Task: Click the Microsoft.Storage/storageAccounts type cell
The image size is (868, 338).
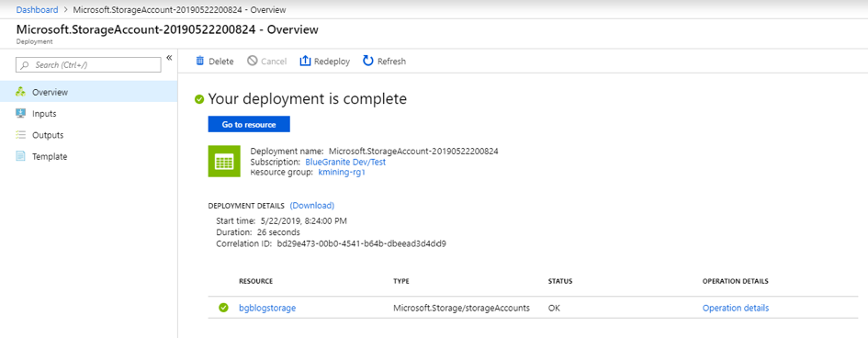Action: click(x=461, y=308)
